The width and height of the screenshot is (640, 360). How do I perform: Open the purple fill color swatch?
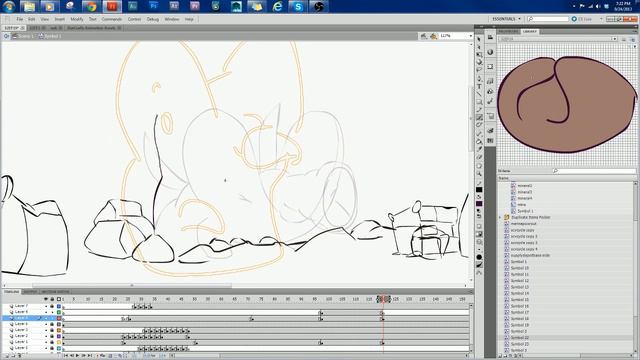(x=479, y=204)
